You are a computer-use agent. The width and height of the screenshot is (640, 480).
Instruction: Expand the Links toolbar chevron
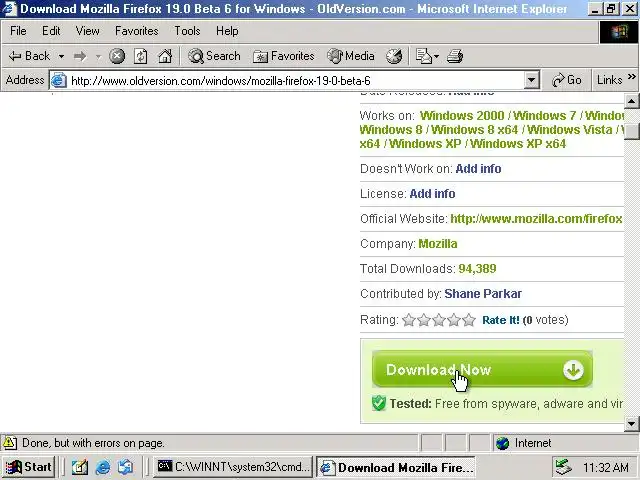click(631, 76)
